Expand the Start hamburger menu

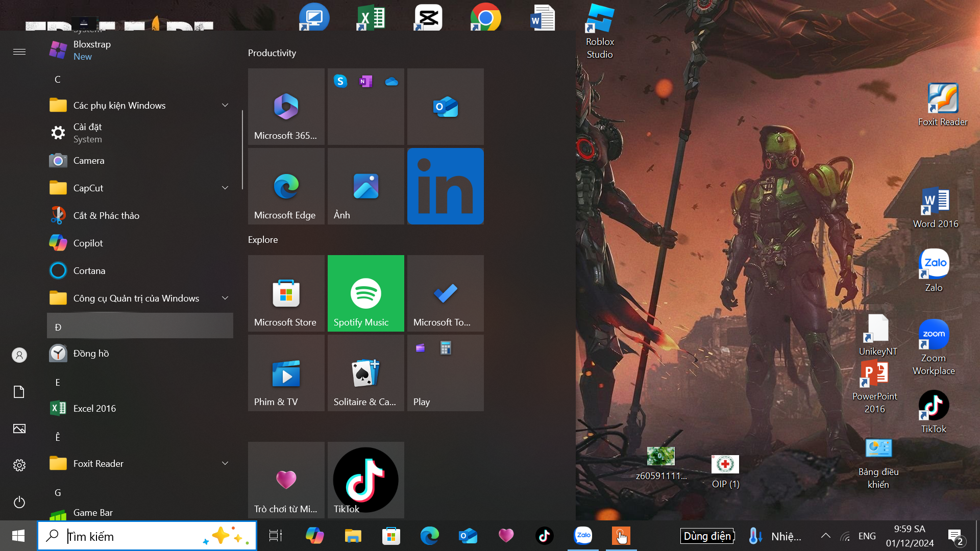tap(19, 52)
